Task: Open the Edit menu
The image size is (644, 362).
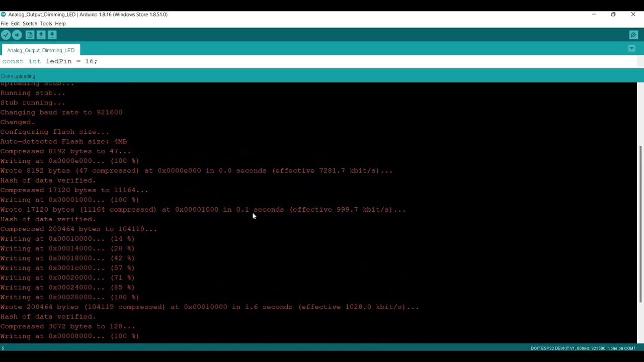Action: pyautogui.click(x=15, y=24)
